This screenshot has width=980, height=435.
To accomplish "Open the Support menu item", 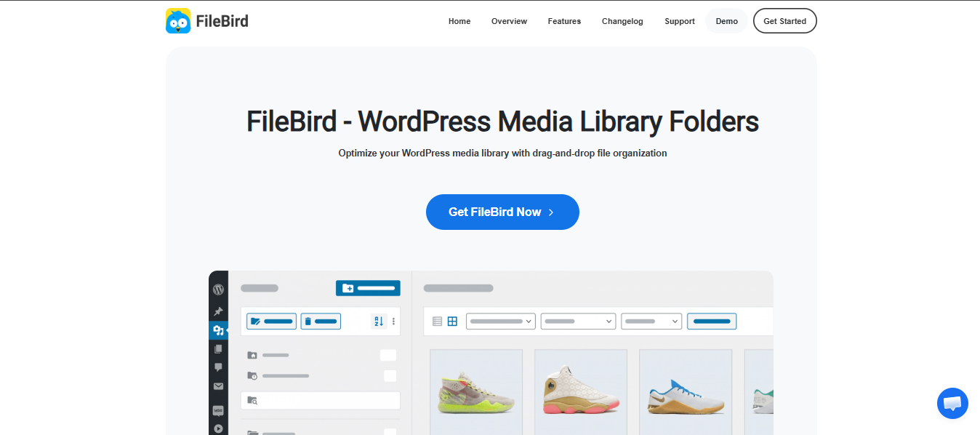I will [x=680, y=21].
